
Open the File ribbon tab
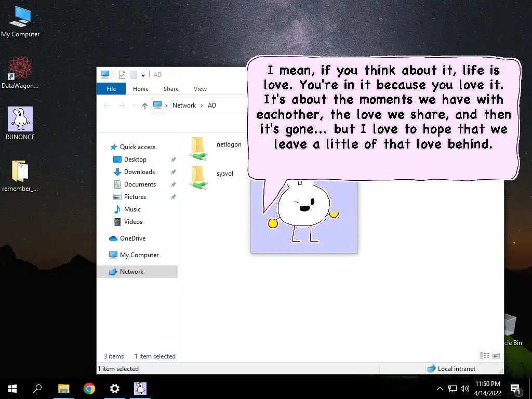point(111,89)
